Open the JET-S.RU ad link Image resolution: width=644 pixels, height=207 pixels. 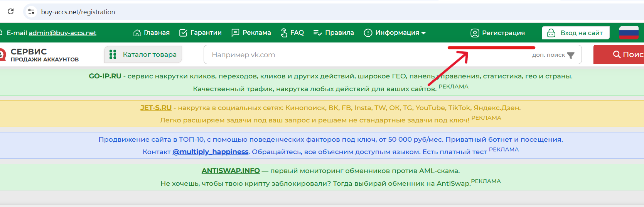coord(156,108)
